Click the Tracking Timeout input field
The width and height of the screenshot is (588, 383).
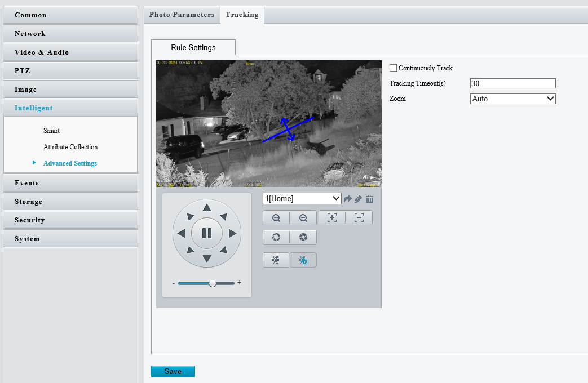coord(512,83)
